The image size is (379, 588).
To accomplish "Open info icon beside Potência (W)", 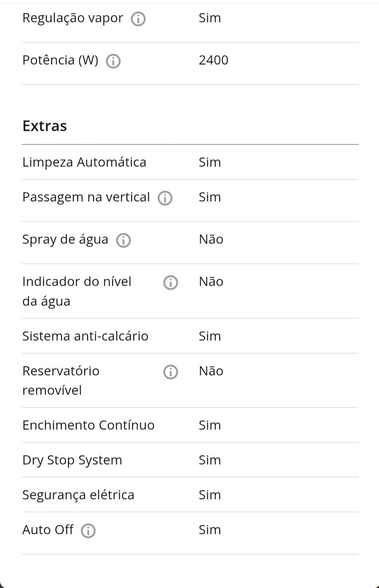I will [x=113, y=61].
